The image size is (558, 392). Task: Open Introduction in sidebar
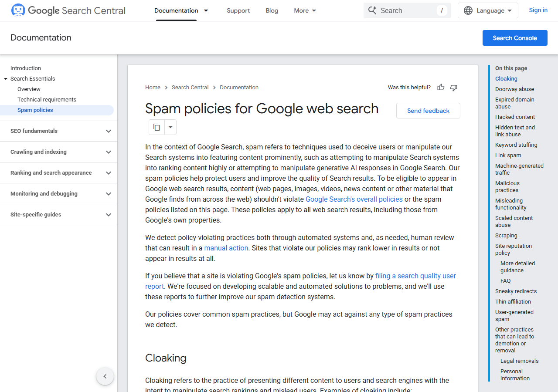coord(26,68)
